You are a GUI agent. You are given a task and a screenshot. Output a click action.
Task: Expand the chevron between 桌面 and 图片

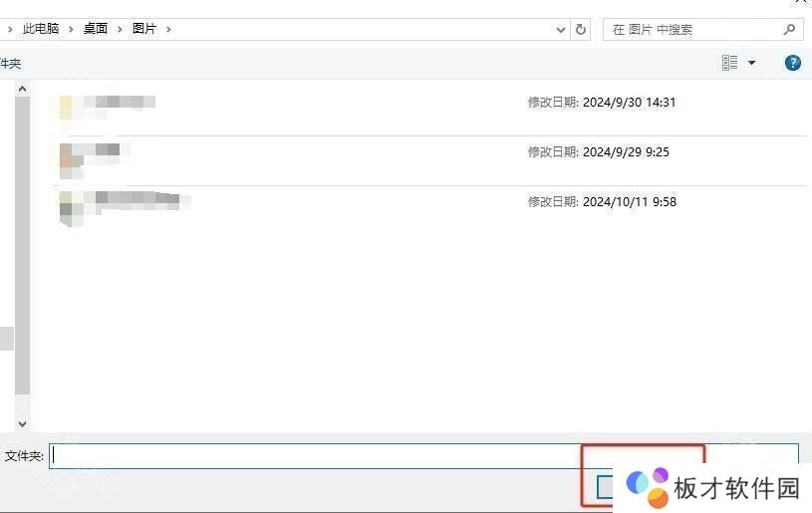(121, 29)
